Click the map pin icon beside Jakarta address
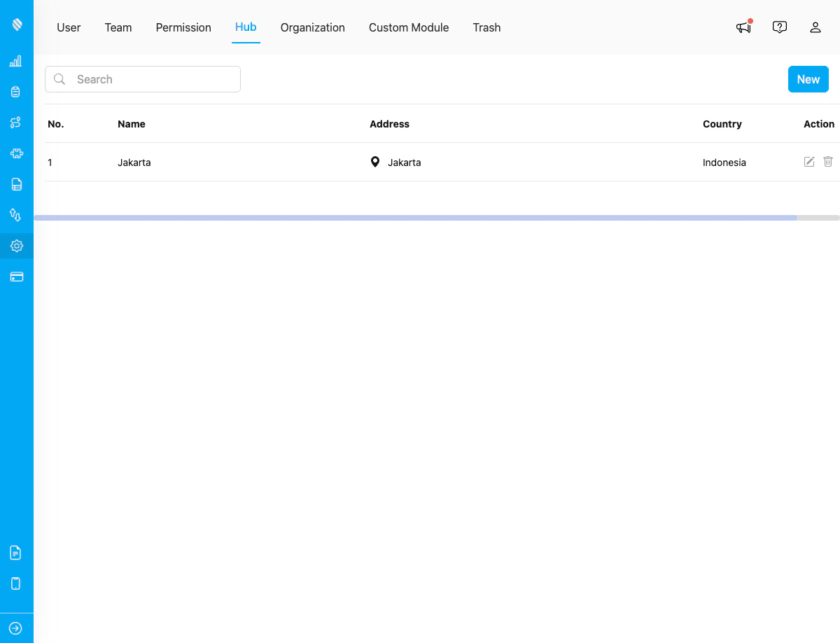The image size is (840, 643). point(375,162)
